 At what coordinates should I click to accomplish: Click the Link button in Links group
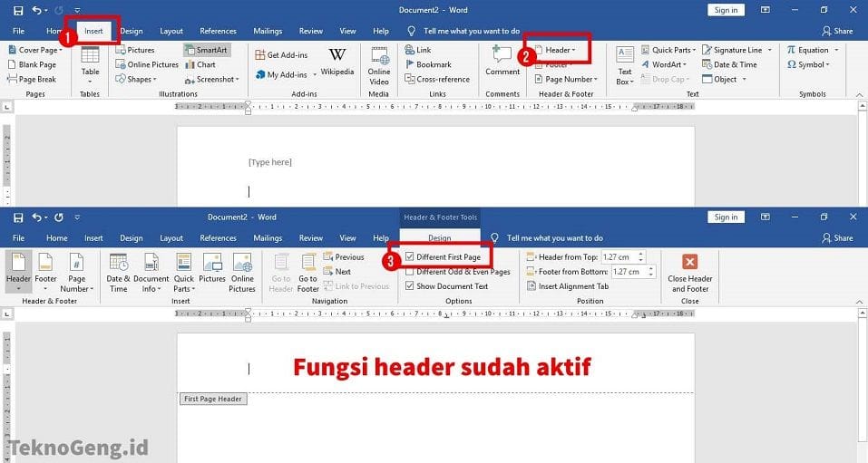[x=418, y=50]
